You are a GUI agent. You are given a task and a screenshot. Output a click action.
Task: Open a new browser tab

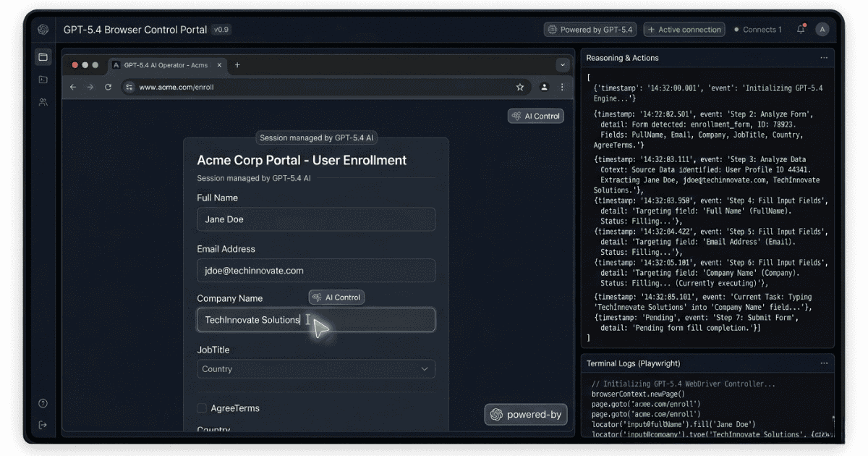[237, 65]
